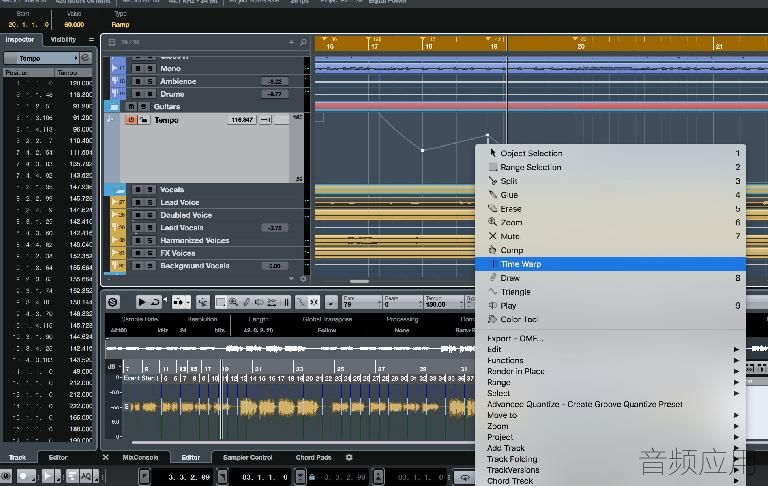Pick the Split tool from menu

point(610,181)
